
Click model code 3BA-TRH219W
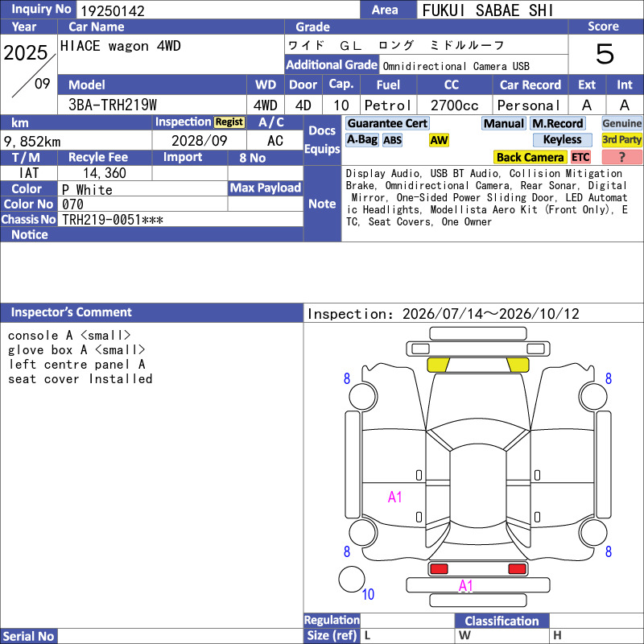point(113,105)
